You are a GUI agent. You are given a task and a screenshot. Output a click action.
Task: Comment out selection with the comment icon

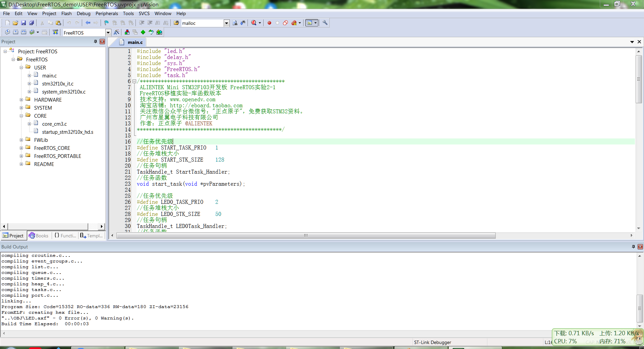[158, 23]
